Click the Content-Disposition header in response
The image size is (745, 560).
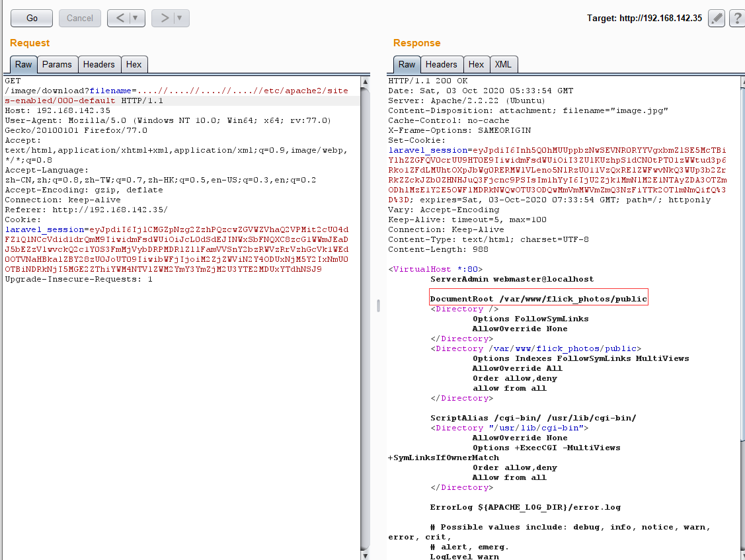point(528,110)
